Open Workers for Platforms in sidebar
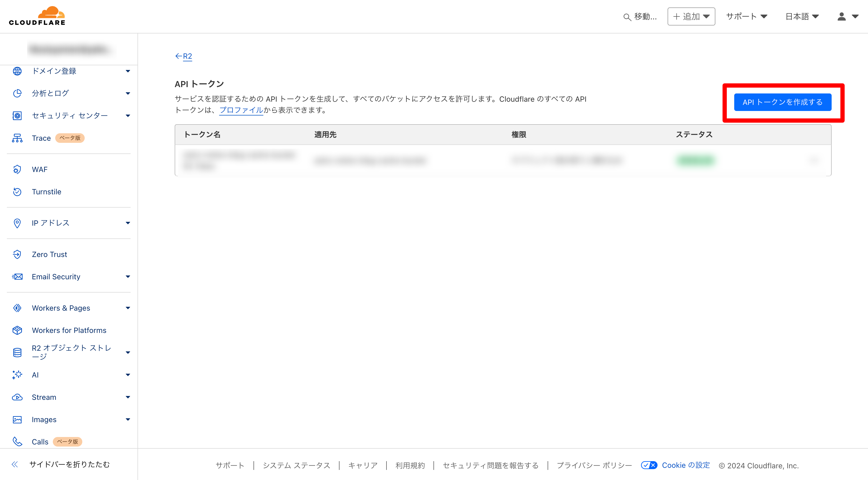The image size is (868, 480). click(69, 330)
